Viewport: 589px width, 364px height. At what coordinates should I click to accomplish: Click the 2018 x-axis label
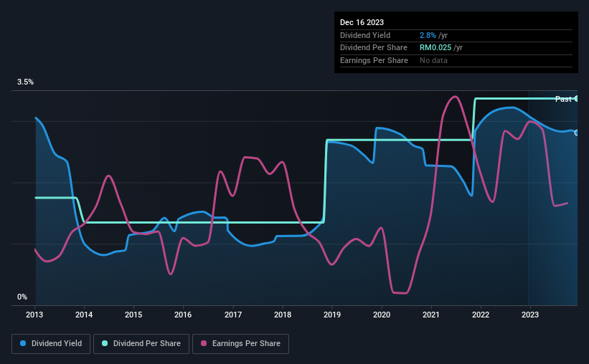click(x=283, y=315)
